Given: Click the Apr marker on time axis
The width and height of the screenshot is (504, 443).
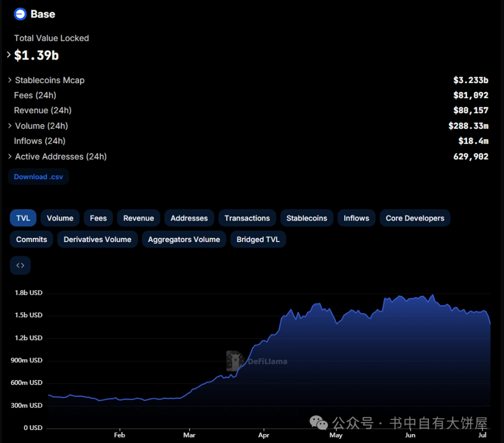Looking at the screenshot, I should 264,435.
